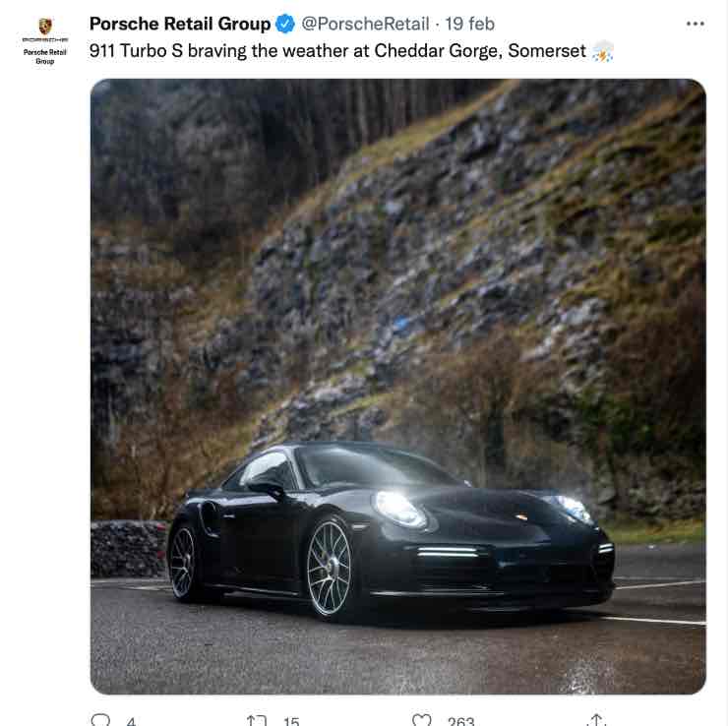728x726 pixels.
Task: Click the 911 Turbo S tweet text
Action: [x=337, y=51]
